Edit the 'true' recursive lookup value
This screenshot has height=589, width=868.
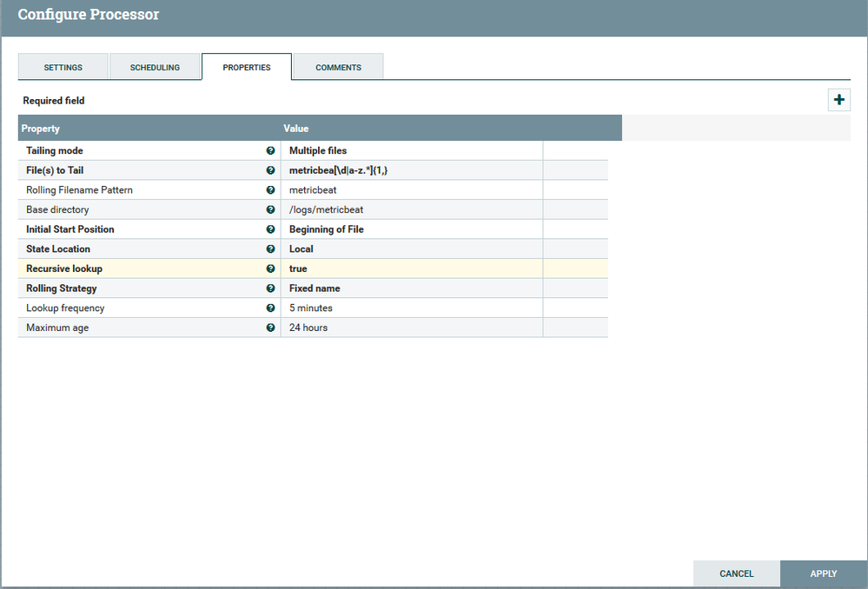coord(411,268)
